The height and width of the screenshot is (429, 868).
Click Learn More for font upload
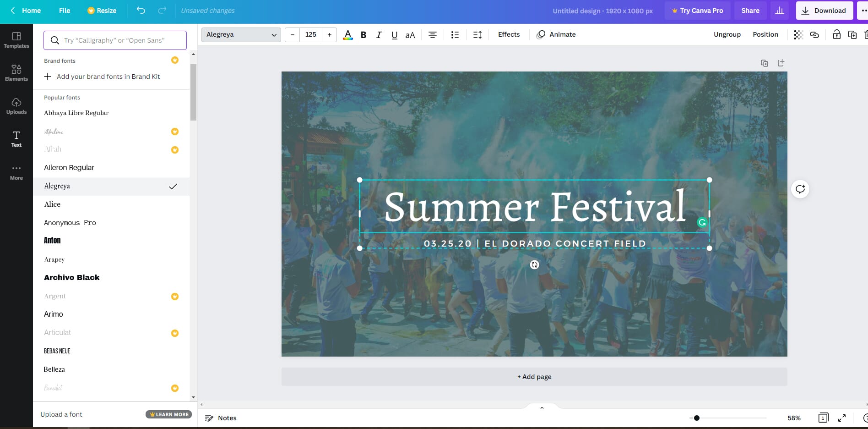coord(168,414)
